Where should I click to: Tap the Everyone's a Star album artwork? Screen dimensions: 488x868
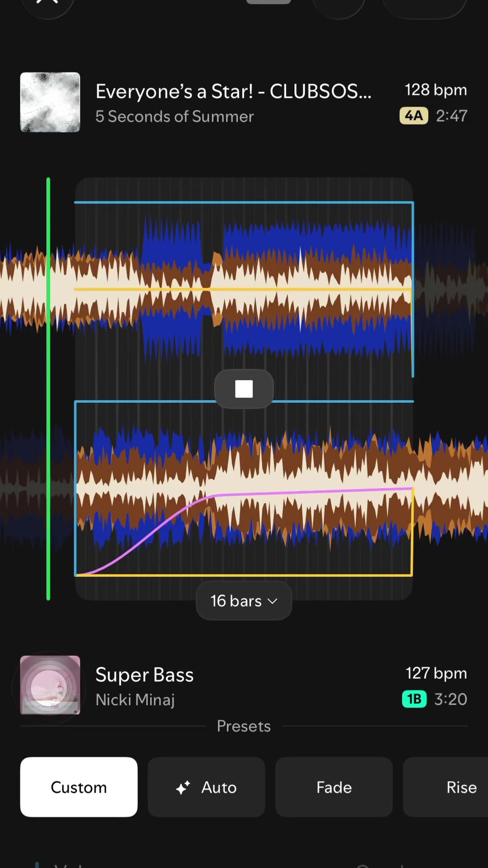click(x=50, y=102)
